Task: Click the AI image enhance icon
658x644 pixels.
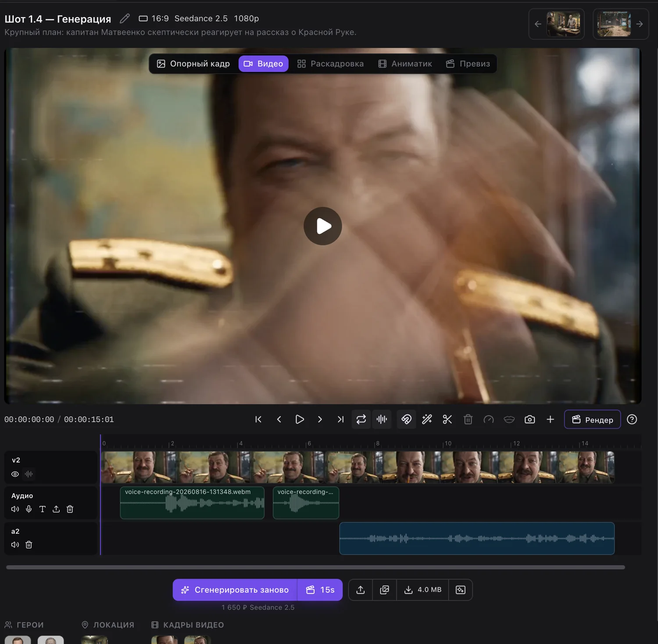Action: 461,590
